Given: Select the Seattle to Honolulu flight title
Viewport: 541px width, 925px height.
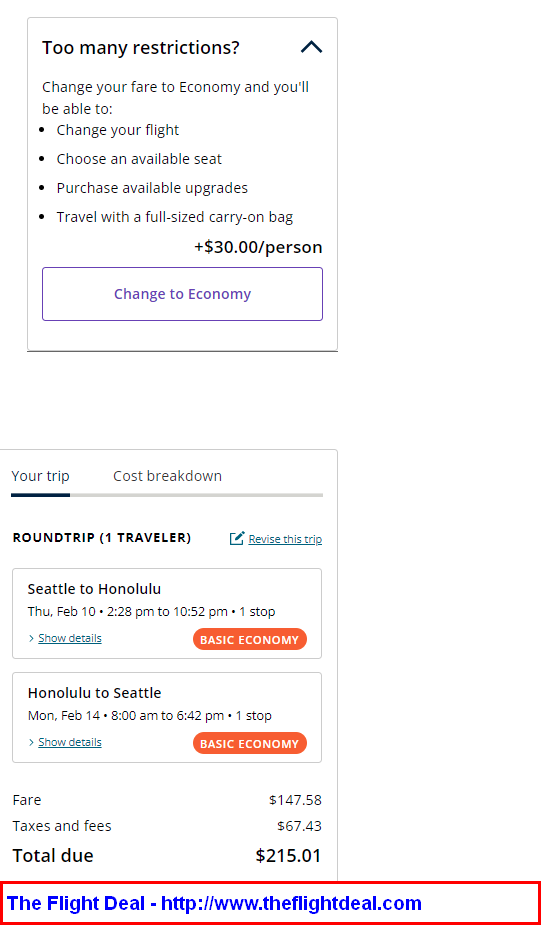Looking at the screenshot, I should [94, 589].
